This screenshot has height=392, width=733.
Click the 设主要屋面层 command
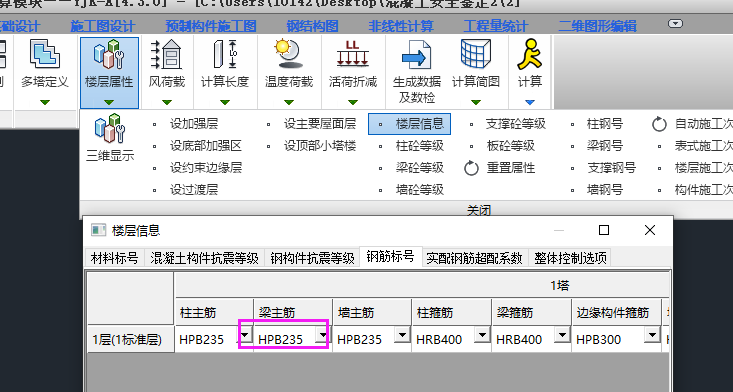coord(320,124)
